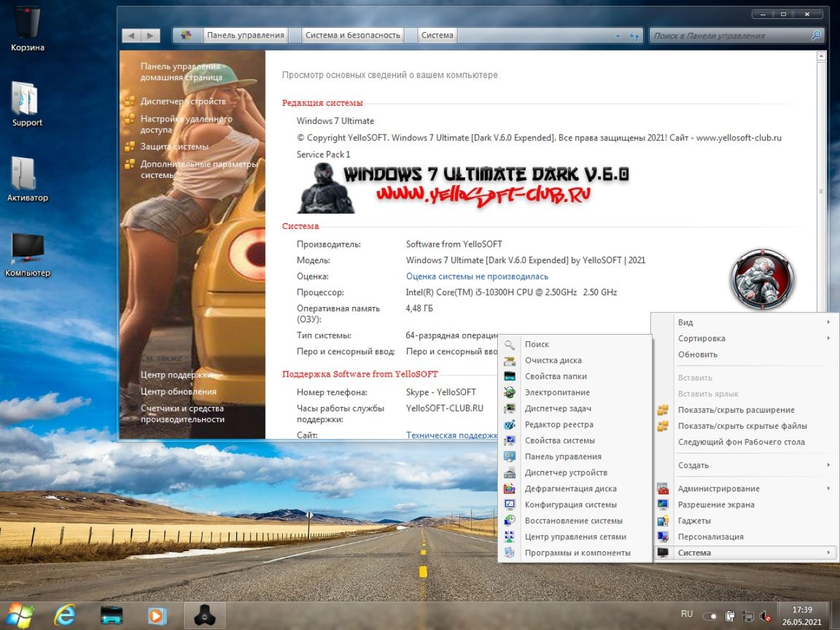Select Свойства системы in the submenu
This screenshot has width=840, height=630.
click(x=560, y=440)
